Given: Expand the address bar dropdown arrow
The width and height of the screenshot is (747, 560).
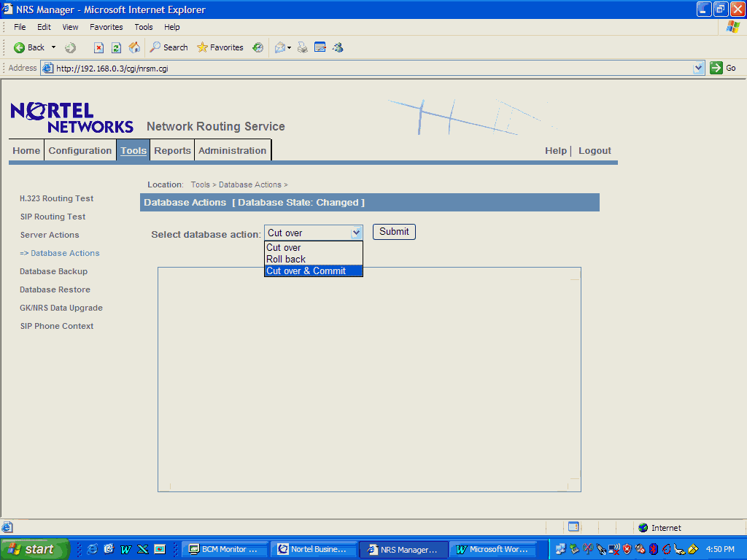Looking at the screenshot, I should point(698,68).
